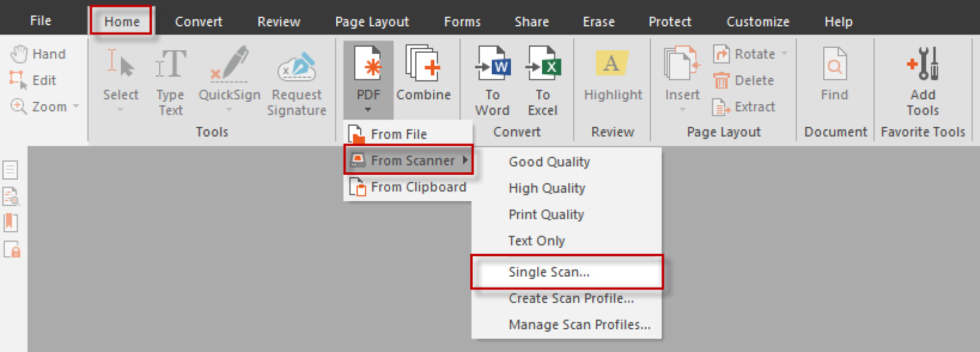Pick the Type Text tool
This screenshot has width=980, height=352.
click(170, 82)
